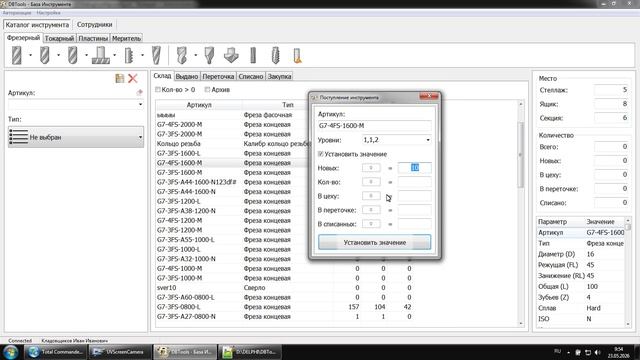
Task: Select the center drill icon
Action: click(x=209, y=55)
